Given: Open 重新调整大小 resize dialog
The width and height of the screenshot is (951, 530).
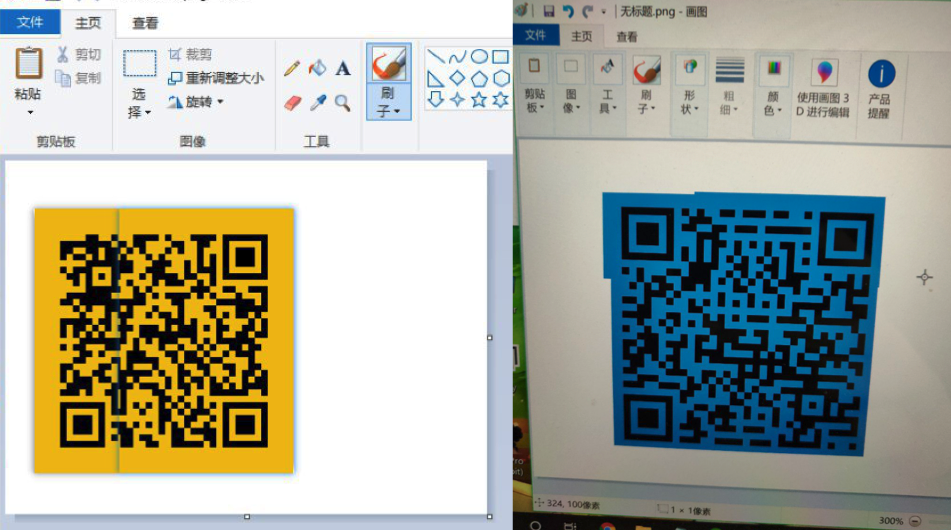Looking at the screenshot, I should point(216,78).
